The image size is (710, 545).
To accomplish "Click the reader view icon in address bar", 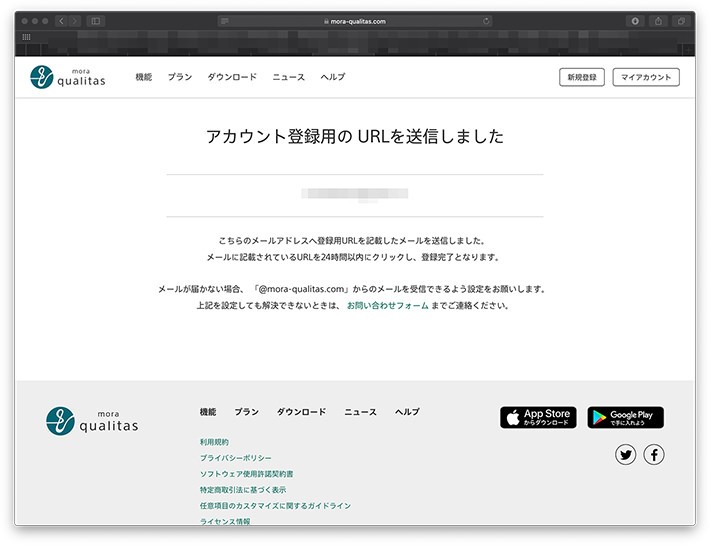I will click(x=225, y=21).
